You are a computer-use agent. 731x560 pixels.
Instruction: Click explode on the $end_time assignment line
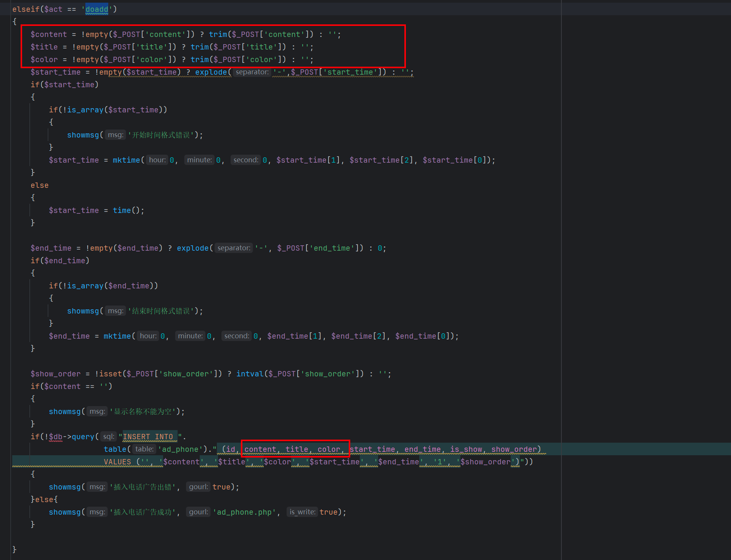click(x=192, y=248)
